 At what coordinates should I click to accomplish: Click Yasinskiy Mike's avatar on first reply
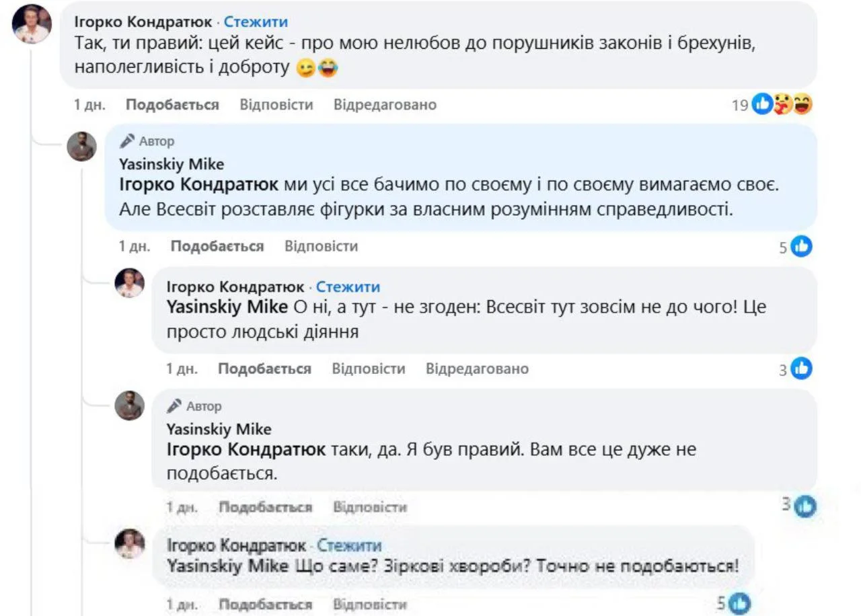tap(81, 146)
